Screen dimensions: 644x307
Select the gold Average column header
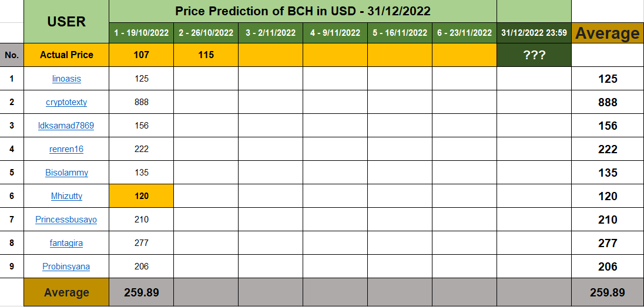[x=608, y=33]
